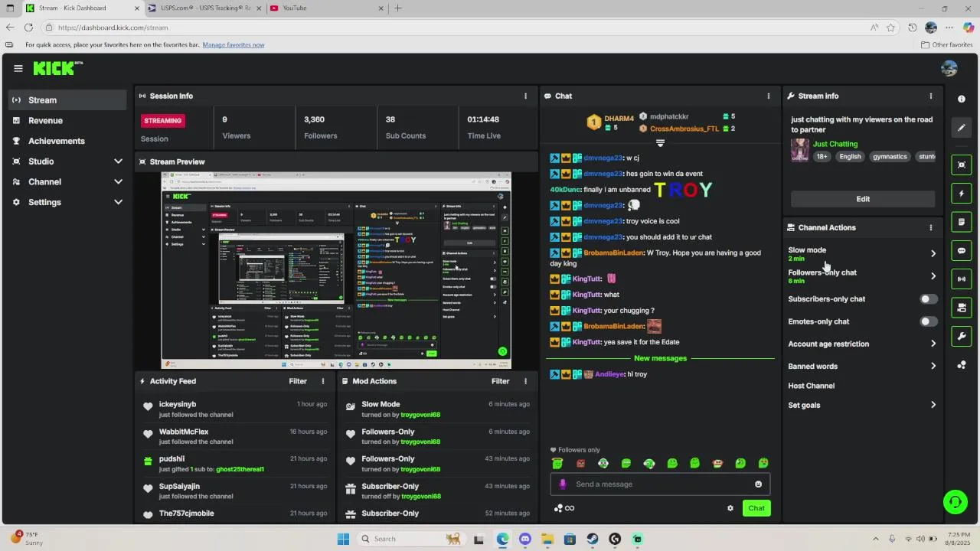This screenshot has height=551, width=980.
Task: Open File Explorer from the taskbar
Action: point(547,539)
